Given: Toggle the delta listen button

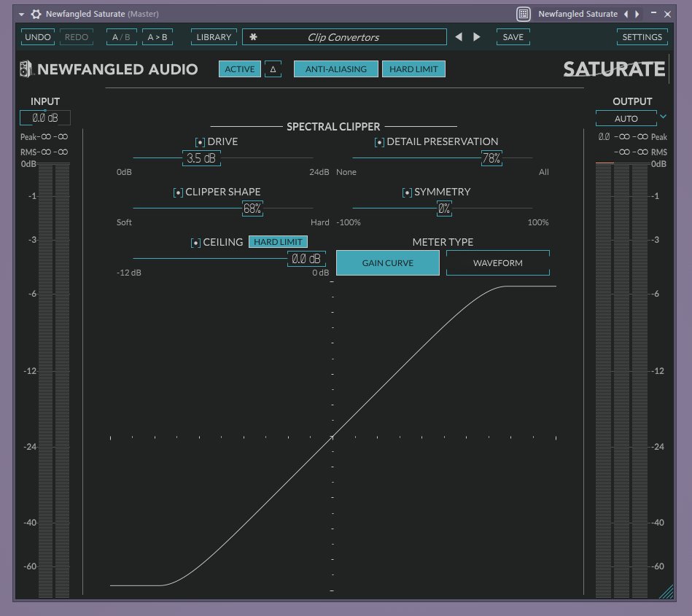Looking at the screenshot, I should (x=273, y=69).
